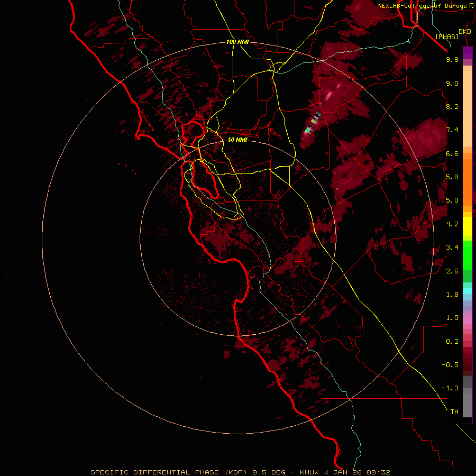Image resolution: width=476 pixels, height=476 pixels.
Task: Click the 8.2 value on the scale
Action: click(x=452, y=106)
